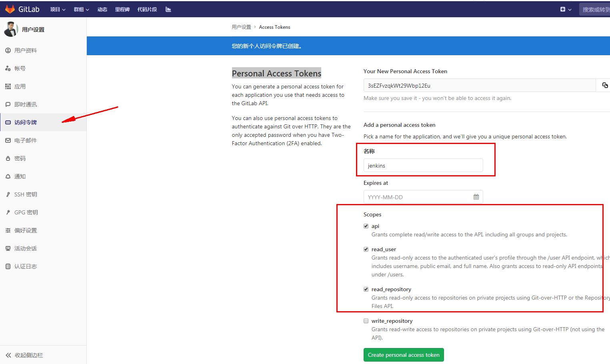Image resolution: width=610 pixels, height=364 pixels.
Task: Click the Access Tokens breadcrumb
Action: point(274,27)
